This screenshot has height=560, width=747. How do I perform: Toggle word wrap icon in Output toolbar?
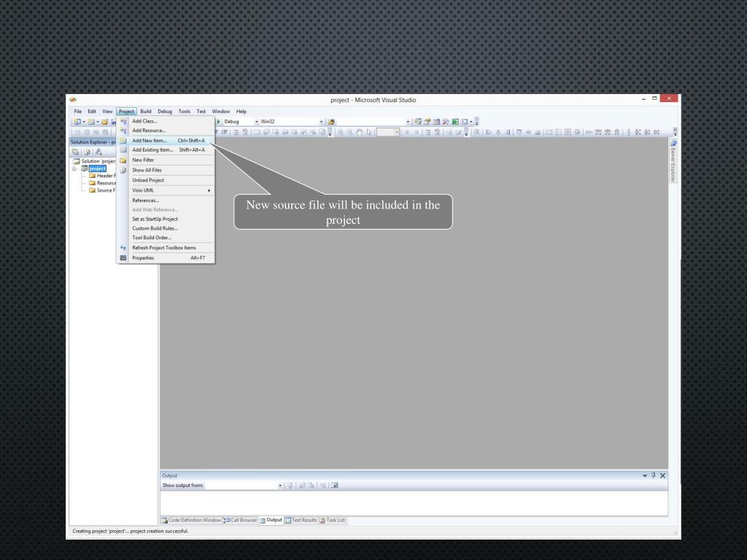click(334, 485)
